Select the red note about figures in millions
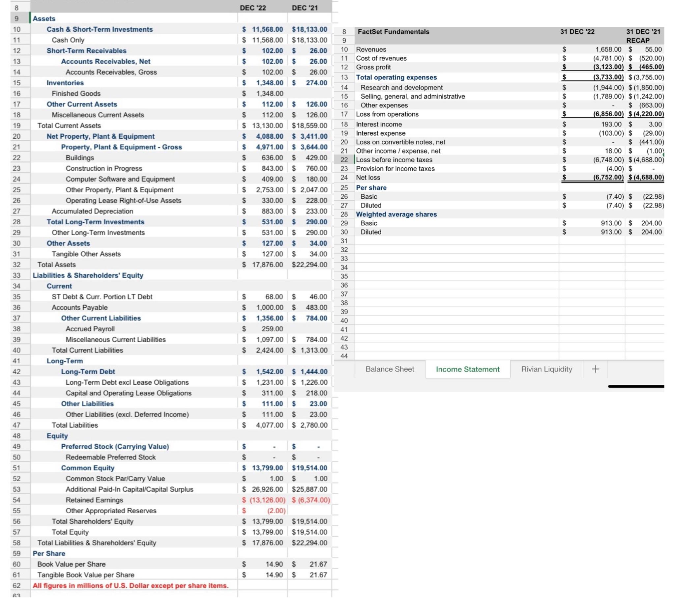 [131, 585]
